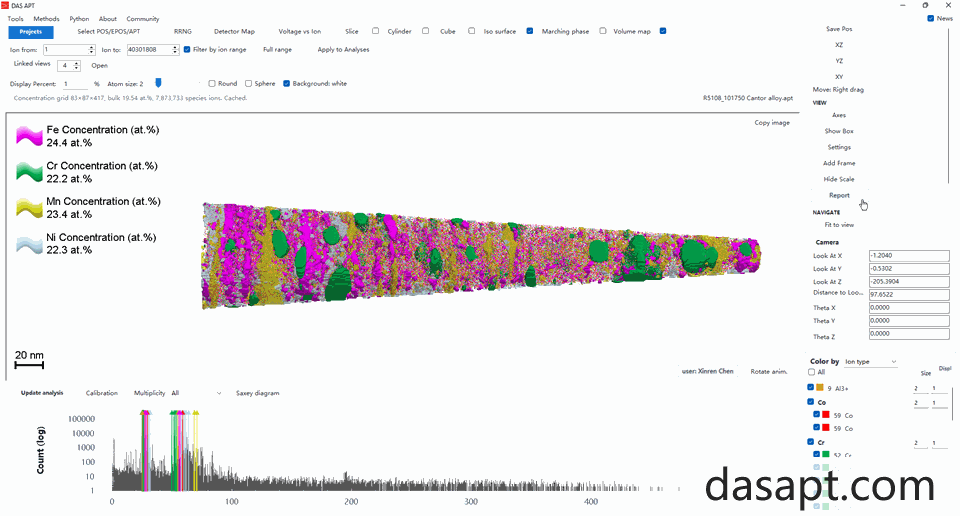The width and height of the screenshot is (960, 516).
Task: Click Add Frame
Action: coord(839,163)
